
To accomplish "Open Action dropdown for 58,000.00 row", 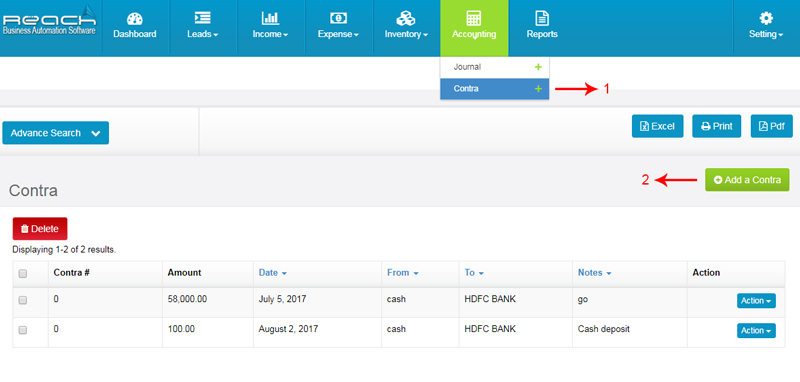I will pyautogui.click(x=756, y=301).
